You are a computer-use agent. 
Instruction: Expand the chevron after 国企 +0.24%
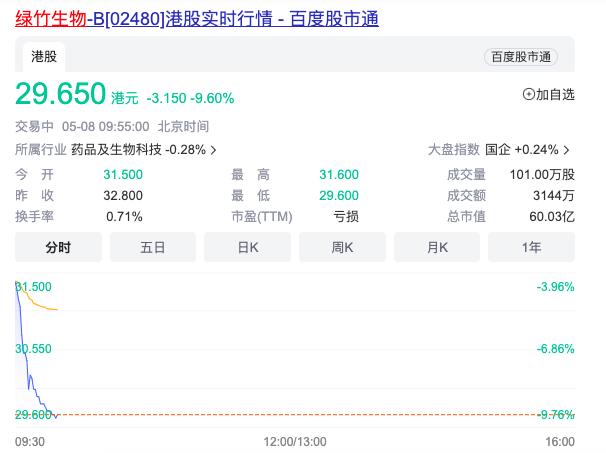(567, 150)
